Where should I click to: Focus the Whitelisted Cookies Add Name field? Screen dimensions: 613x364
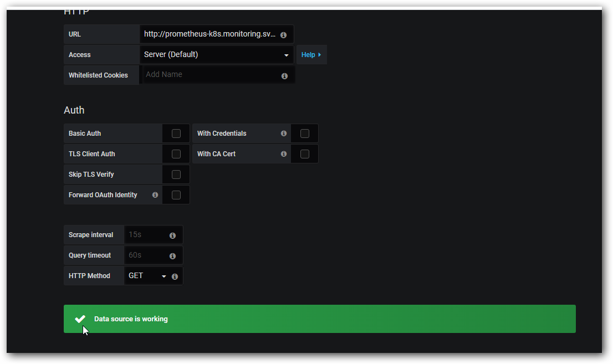[x=211, y=75]
